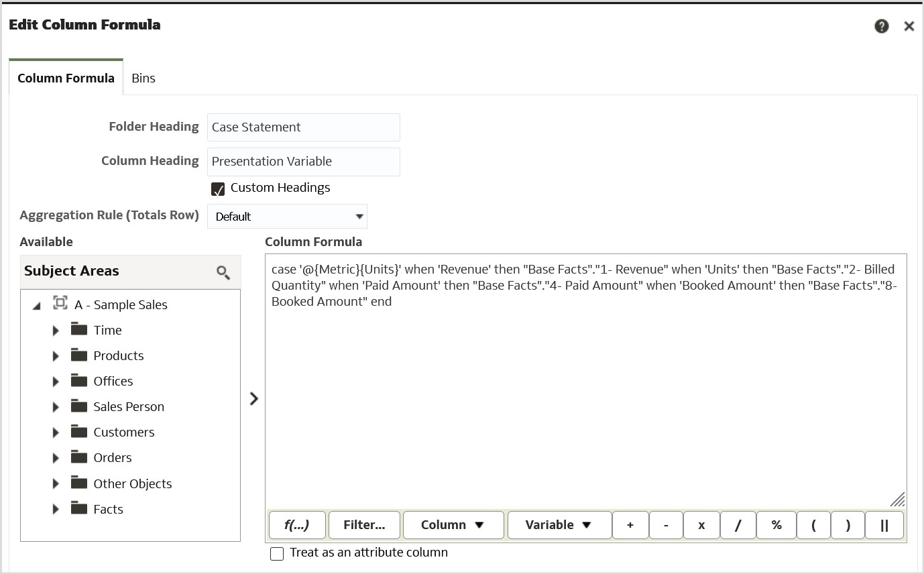Expand the Products folder in the tree
The image size is (924, 574).
56,355
